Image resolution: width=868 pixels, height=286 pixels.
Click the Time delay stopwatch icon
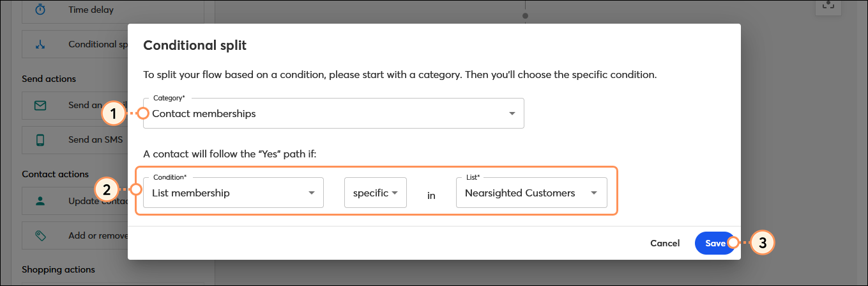coord(40,10)
